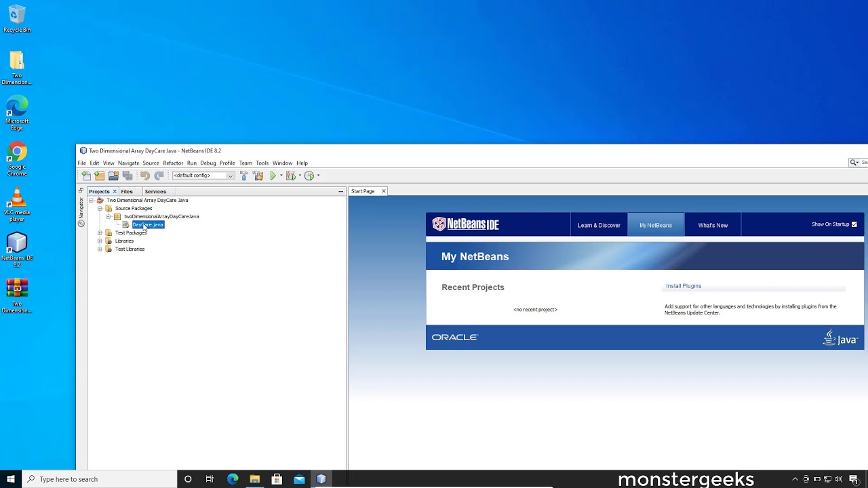Open the What's New tab
The height and width of the screenshot is (488, 868).
tap(713, 225)
